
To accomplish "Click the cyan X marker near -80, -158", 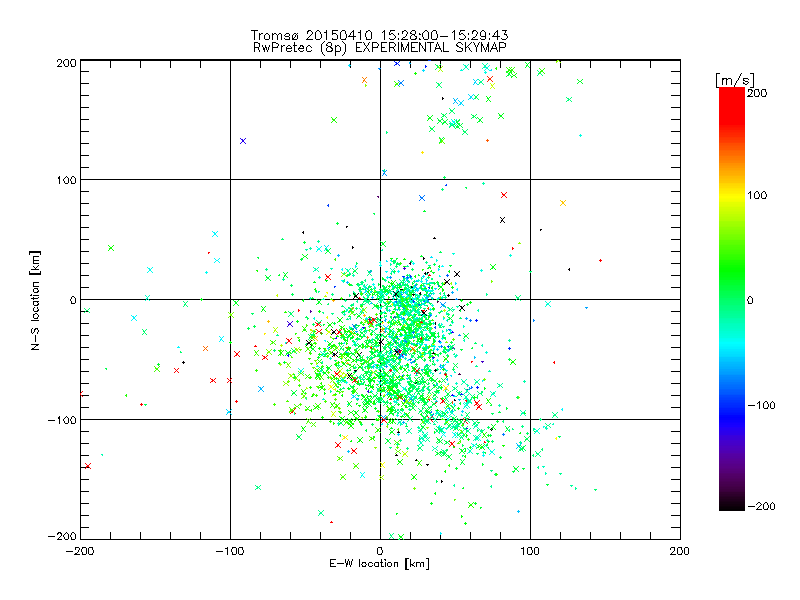I will 258,487.
